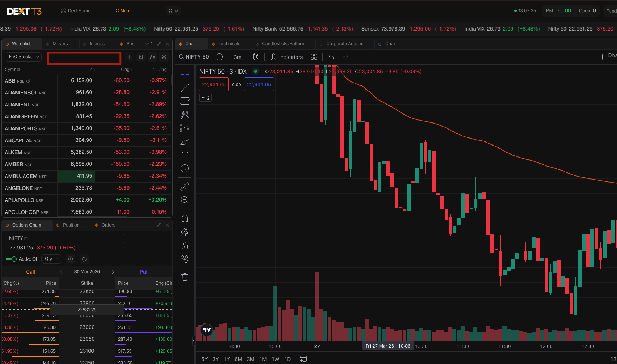Click the Indicators button
Viewport: 617px width, 364px height.
click(x=287, y=57)
